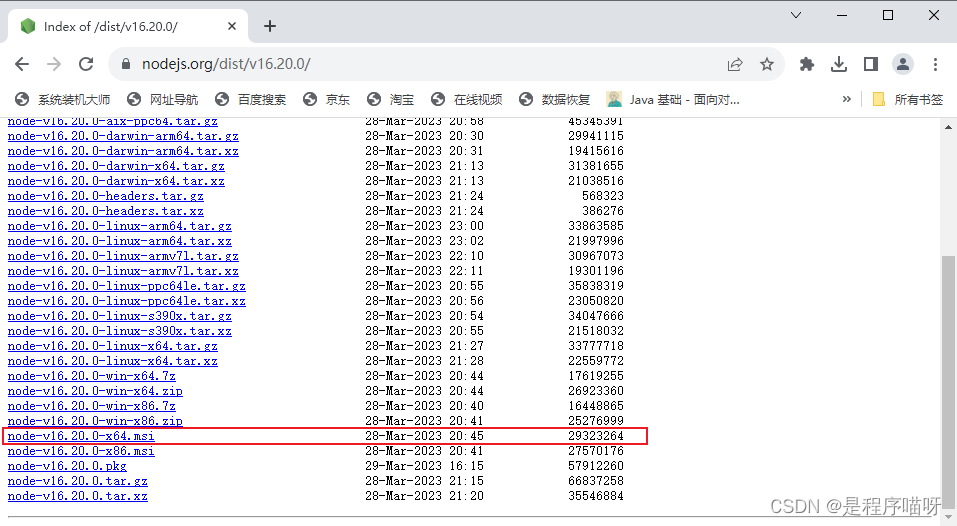Open node-v16.20.0-darwin-x64.tar.xz link

click(116, 181)
